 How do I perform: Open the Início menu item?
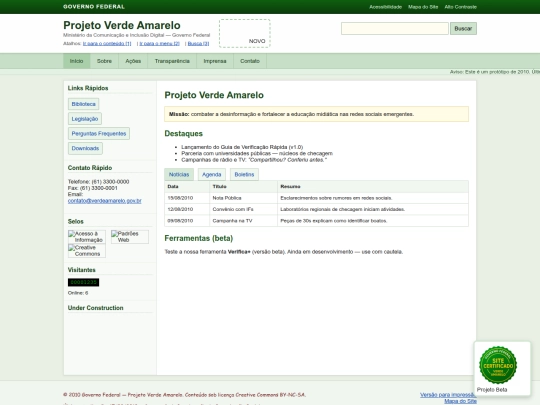[76, 61]
